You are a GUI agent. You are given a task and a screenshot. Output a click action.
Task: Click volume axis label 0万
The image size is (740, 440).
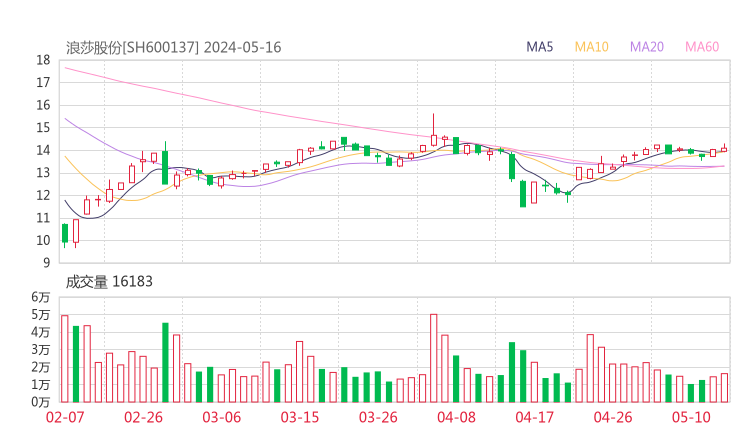tap(41, 402)
